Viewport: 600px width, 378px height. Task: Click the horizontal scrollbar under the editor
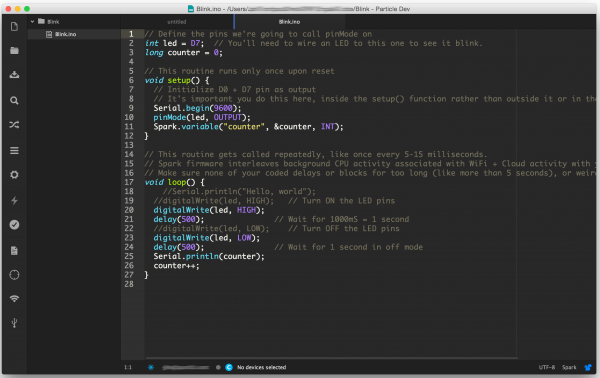[331, 358]
